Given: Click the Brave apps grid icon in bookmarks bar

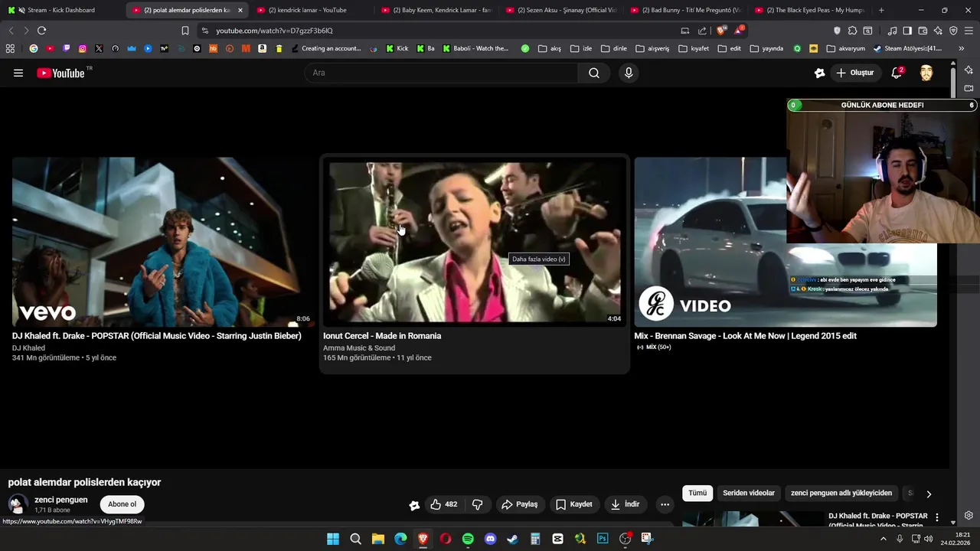Looking at the screenshot, I should [x=10, y=48].
